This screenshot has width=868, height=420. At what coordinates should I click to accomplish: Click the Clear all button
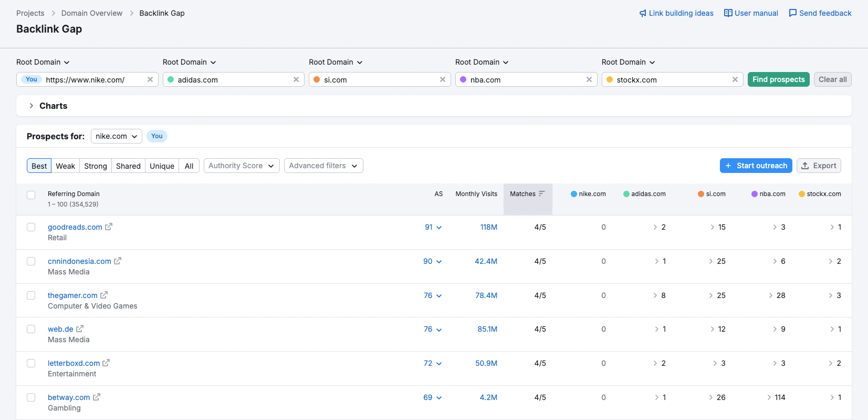click(833, 79)
